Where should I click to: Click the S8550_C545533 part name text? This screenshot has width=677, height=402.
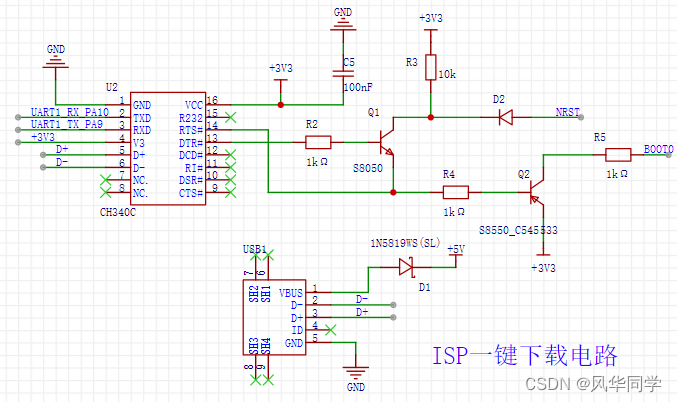pyautogui.click(x=518, y=230)
